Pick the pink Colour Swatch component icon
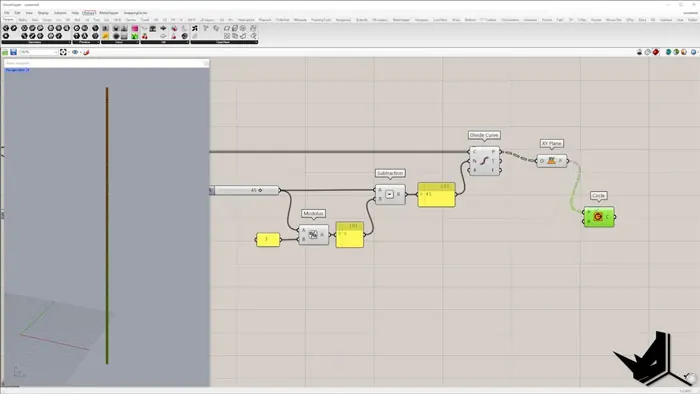This screenshot has width=700, height=394. coord(134,28)
